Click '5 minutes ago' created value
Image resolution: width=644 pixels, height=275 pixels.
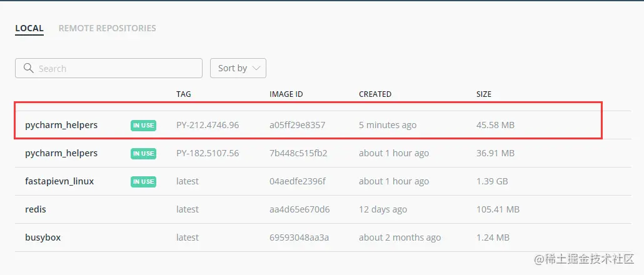(388, 125)
